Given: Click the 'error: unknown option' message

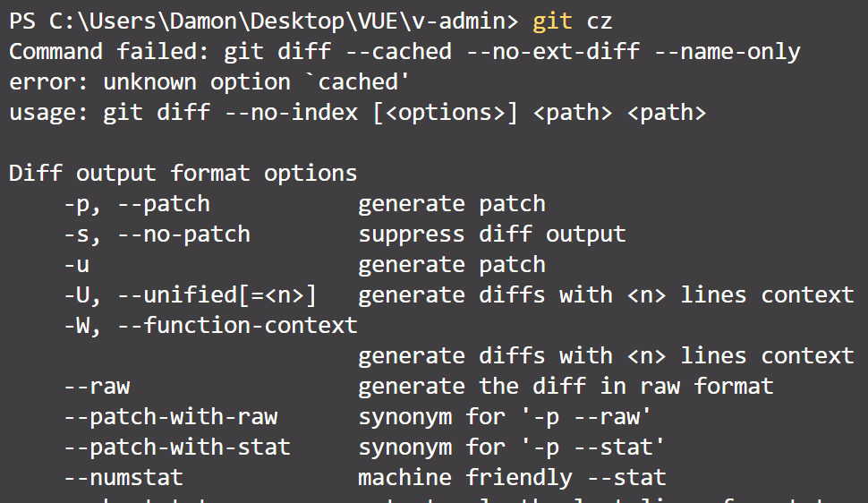Looking at the screenshot, I should [149, 81].
